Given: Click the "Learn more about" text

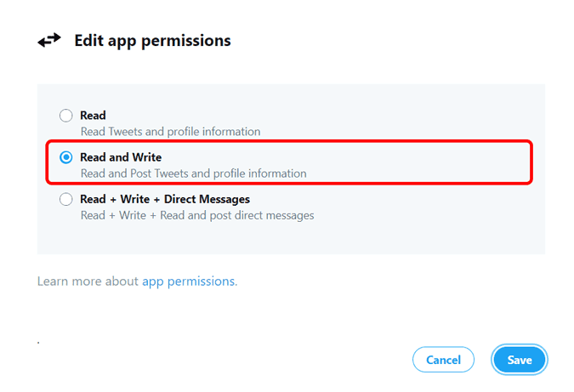Looking at the screenshot, I should click(x=88, y=281).
